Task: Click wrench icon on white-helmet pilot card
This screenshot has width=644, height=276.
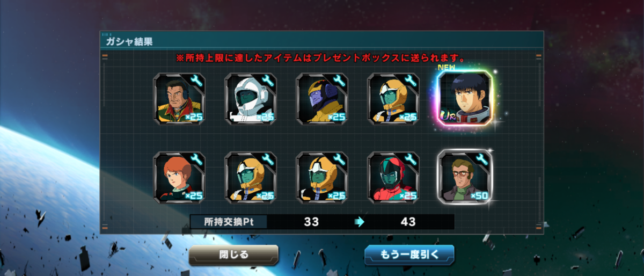Action: (268, 81)
